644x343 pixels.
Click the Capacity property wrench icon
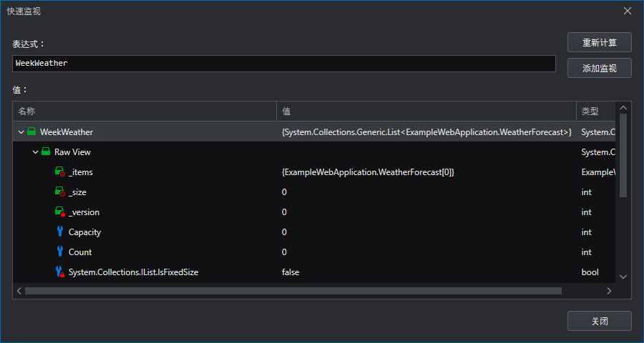[60, 232]
